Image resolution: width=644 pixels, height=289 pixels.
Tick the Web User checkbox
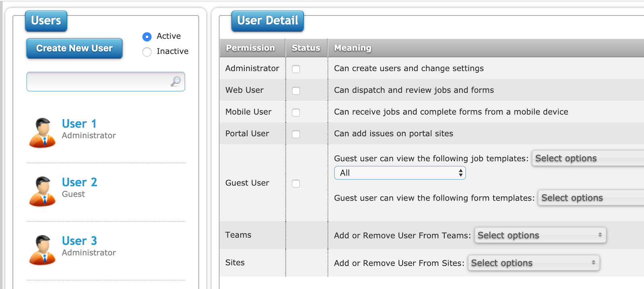tap(296, 91)
